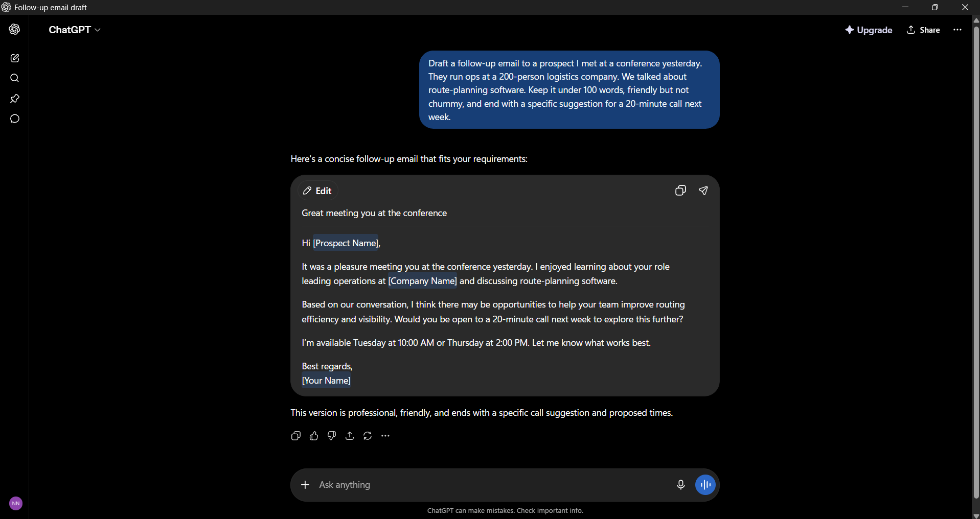Click Share in the header
Viewport: 980px width, 519px height.
923,30
